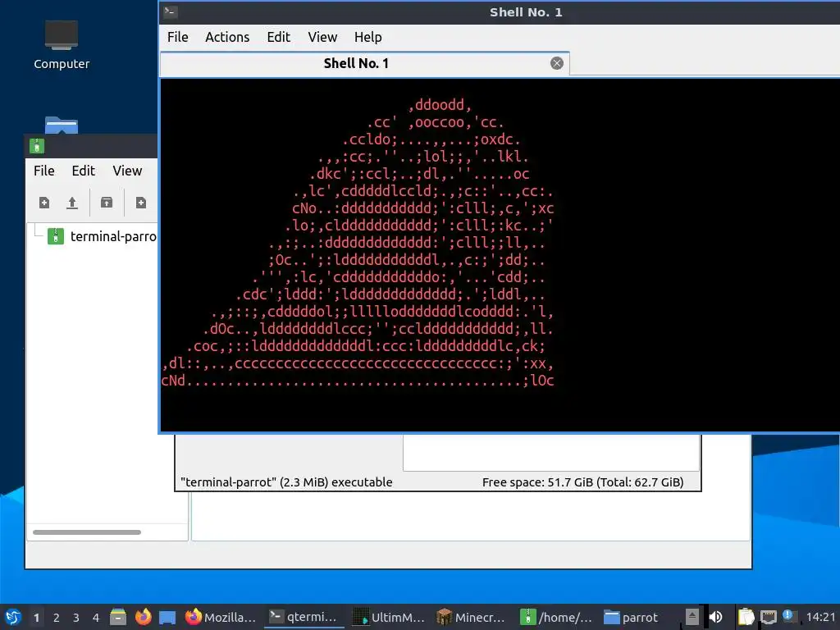This screenshot has width=840, height=630.
Task: Click inside the terminal output area
Action: 500,255
